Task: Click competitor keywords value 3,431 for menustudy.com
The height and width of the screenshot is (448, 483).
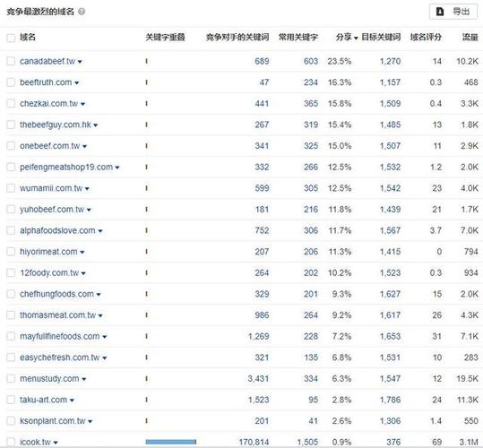Action: (x=258, y=378)
